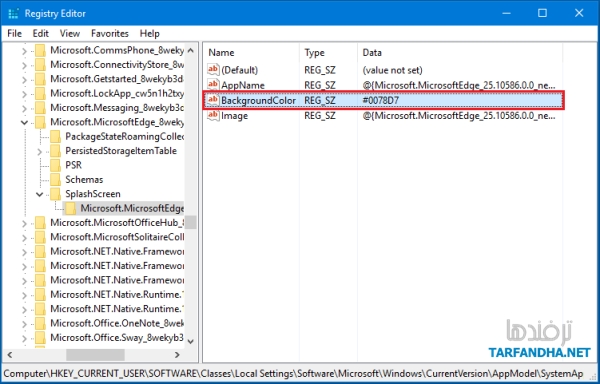The height and width of the screenshot is (384, 600).
Task: Click the PackageStateRoamingCollec folder icon
Action: (55, 137)
